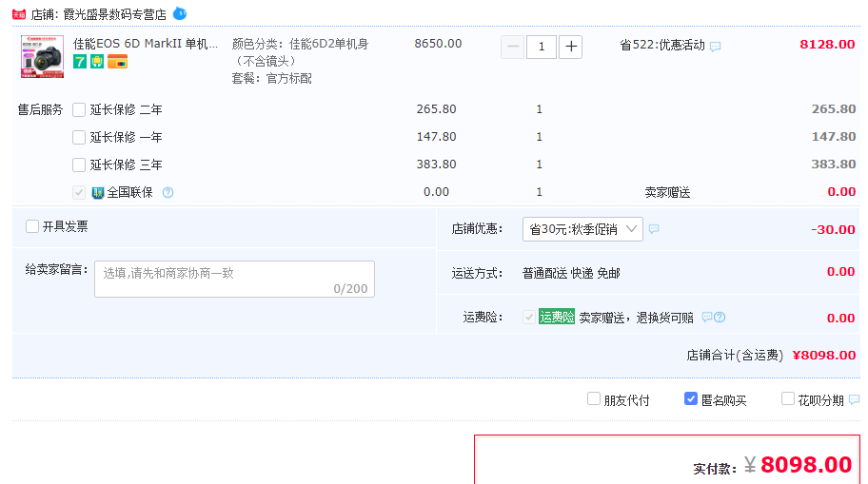Image resolution: width=868 pixels, height=484 pixels.
Task: Click the 全国联保 checked checkbox
Action: click(79, 192)
